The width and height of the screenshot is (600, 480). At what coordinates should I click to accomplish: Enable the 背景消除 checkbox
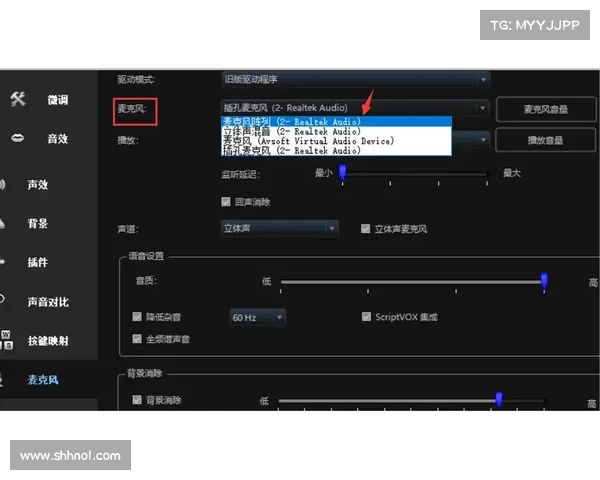pos(137,400)
